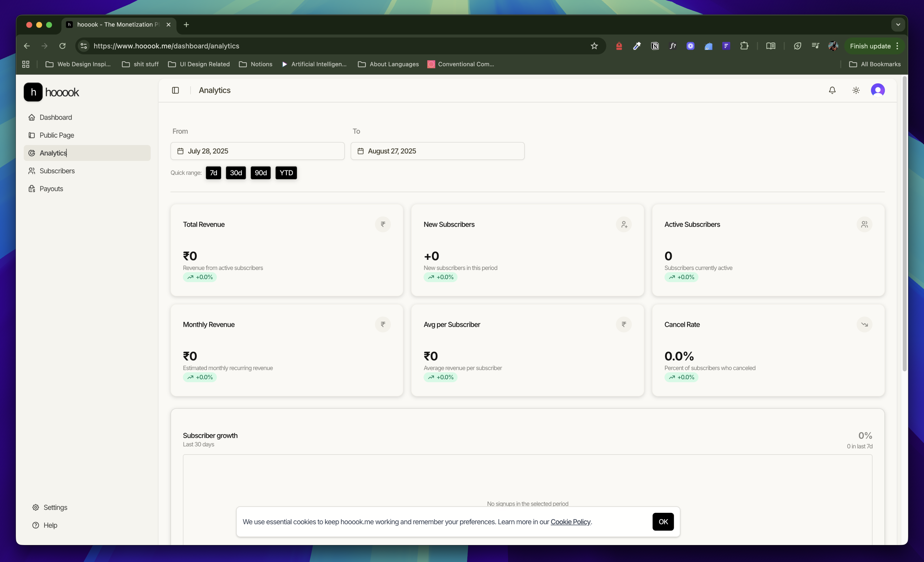The height and width of the screenshot is (562, 924).
Task: Open Chrome extensions puzzle icon
Action: 744,46
